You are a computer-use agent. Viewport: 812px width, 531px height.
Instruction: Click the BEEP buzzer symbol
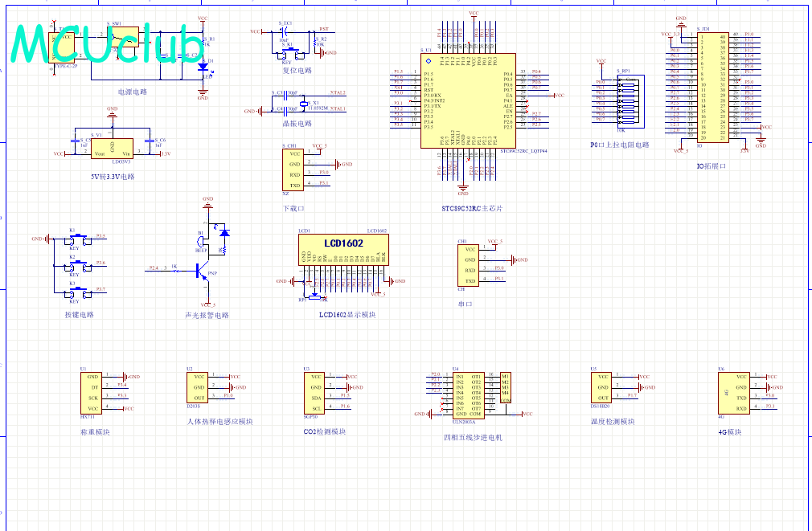pos(202,240)
